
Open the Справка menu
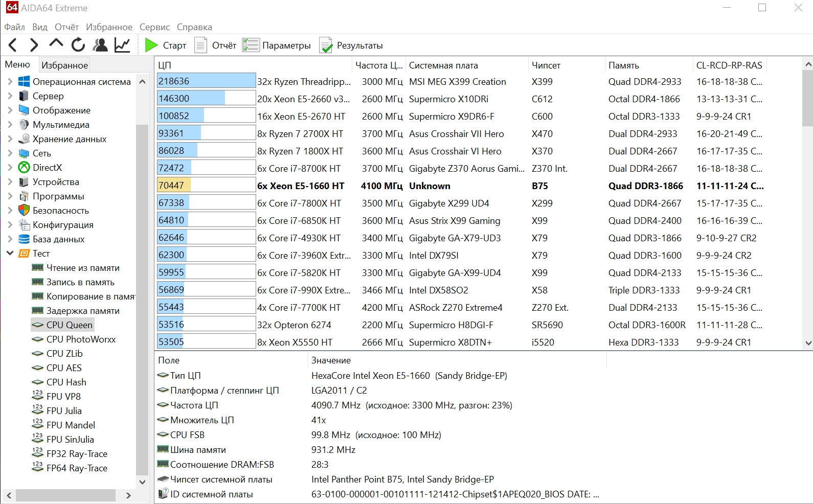click(194, 27)
